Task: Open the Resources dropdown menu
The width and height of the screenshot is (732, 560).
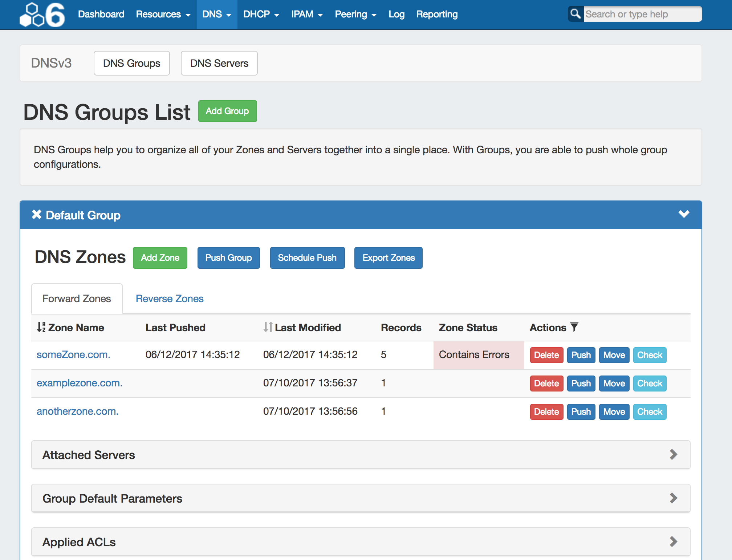Action: pyautogui.click(x=163, y=14)
